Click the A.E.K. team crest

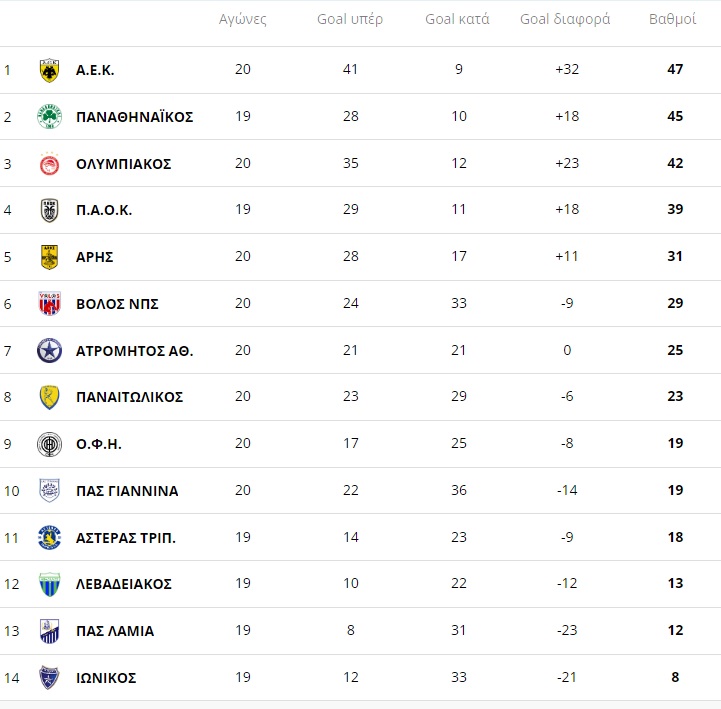click(x=49, y=70)
